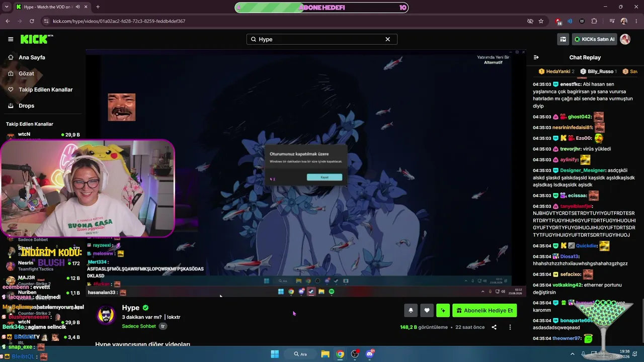Open Gözat in the sidebar
Screen dimensions: 644x362
coord(26,73)
